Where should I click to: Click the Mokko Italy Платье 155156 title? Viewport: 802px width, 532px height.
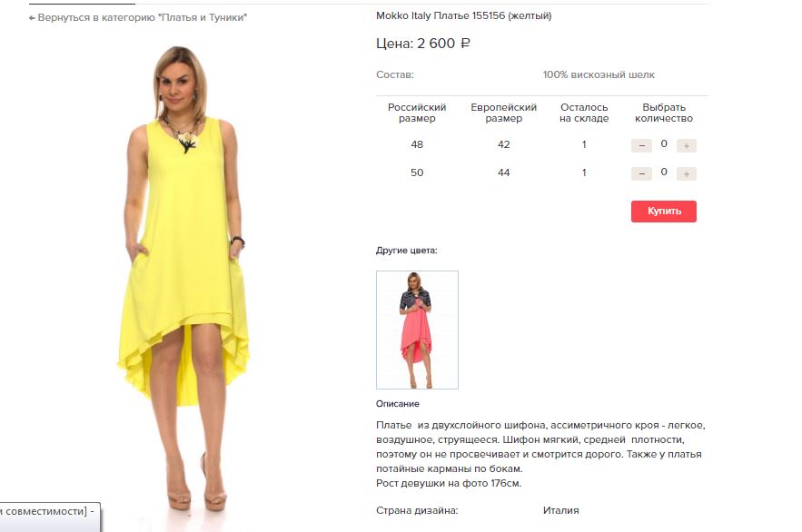tap(464, 15)
